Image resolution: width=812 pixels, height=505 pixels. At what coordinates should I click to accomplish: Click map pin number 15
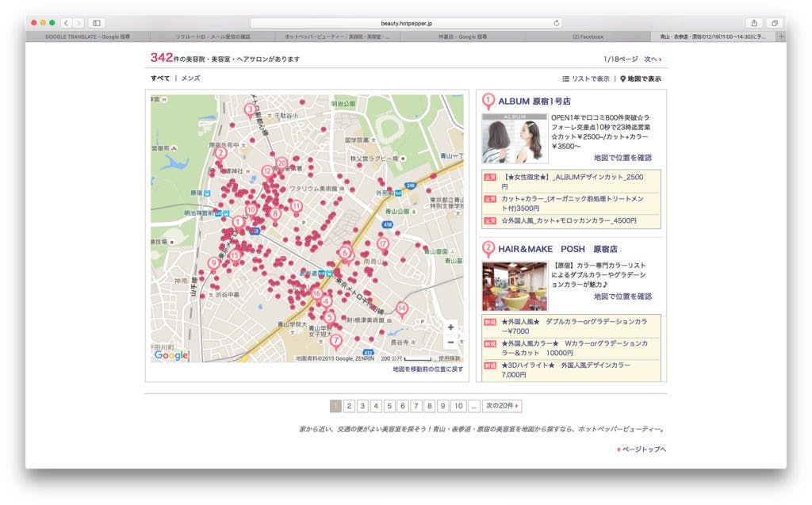(235, 256)
